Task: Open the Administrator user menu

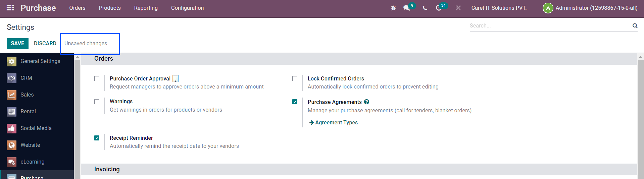Action: [x=590, y=8]
